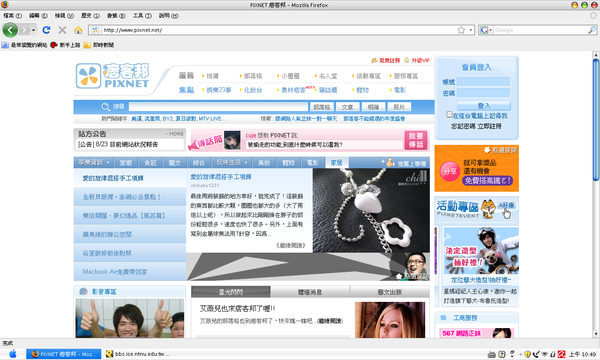Click the site favicon in the address bar
600x360 pixels.
[x=95, y=30]
